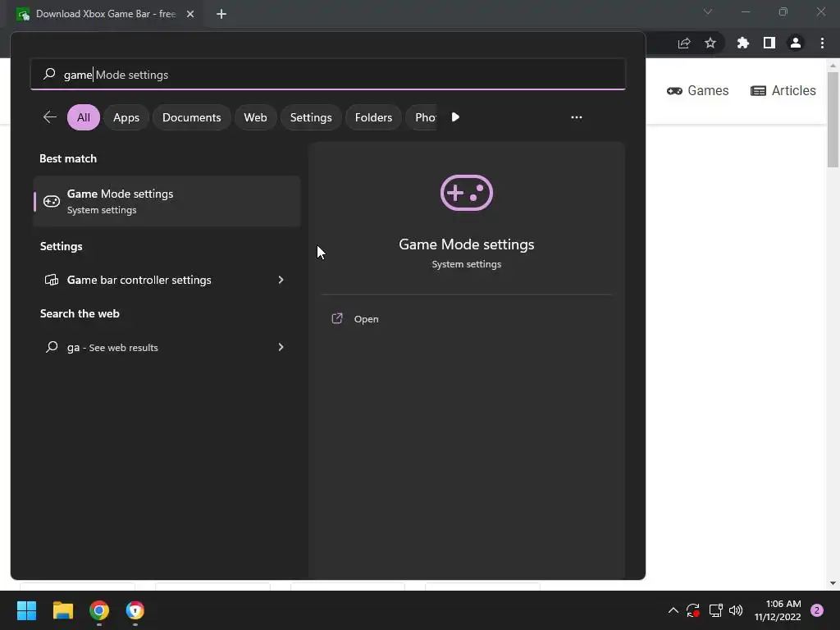Image resolution: width=840 pixels, height=630 pixels.
Task: Show more filter chips with play arrow
Action: [x=455, y=116]
